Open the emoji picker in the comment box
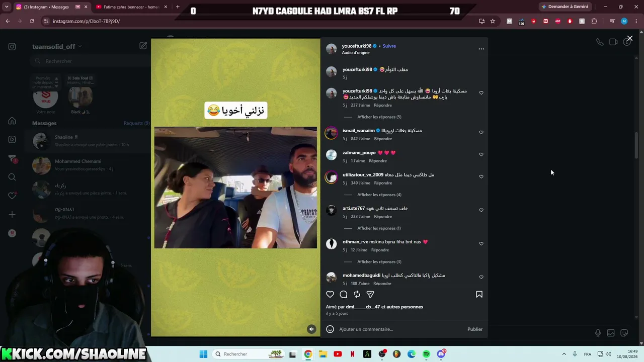644x362 pixels. click(330, 329)
